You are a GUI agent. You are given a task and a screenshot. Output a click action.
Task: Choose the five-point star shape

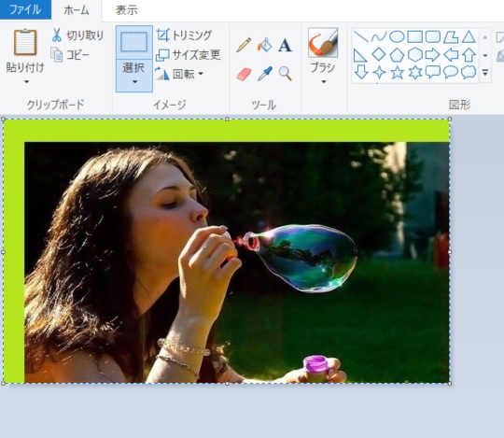click(397, 72)
